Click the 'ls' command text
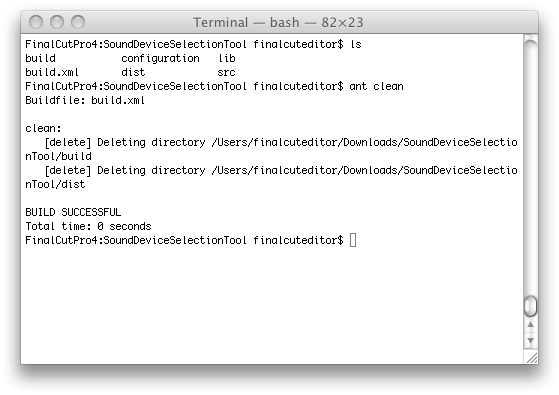 (356, 44)
